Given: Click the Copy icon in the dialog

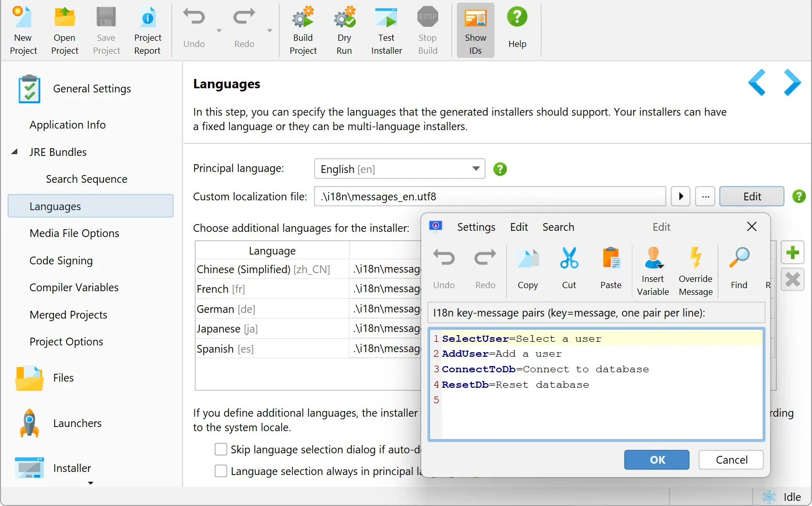Looking at the screenshot, I should click(528, 268).
